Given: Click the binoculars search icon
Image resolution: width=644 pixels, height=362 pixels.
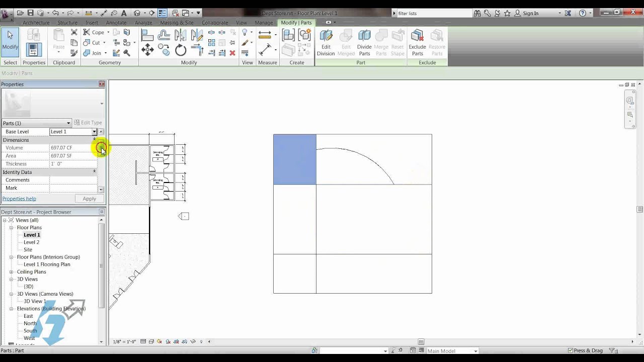Looking at the screenshot, I should point(477,13).
